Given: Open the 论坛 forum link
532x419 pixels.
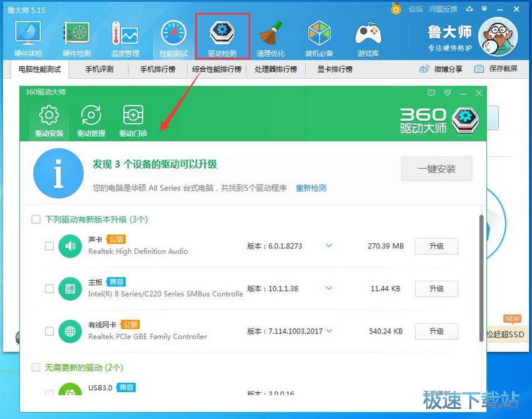Looking at the screenshot, I should [x=416, y=9].
